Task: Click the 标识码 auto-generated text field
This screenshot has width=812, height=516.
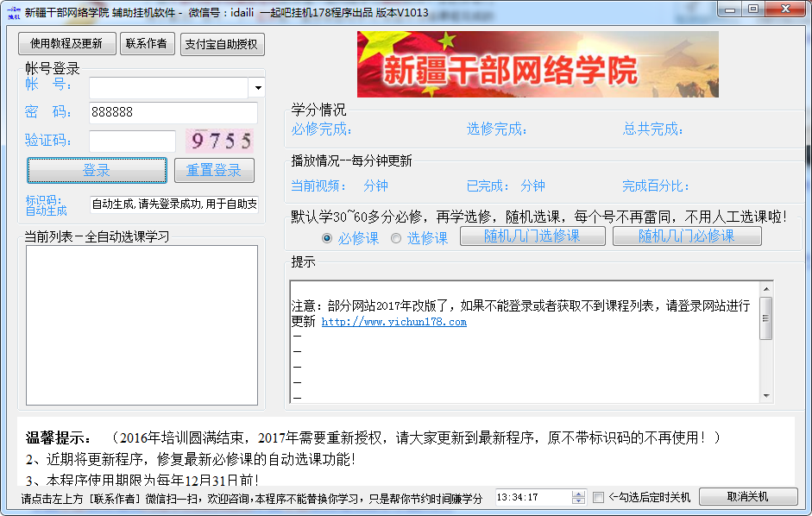Action: (174, 205)
